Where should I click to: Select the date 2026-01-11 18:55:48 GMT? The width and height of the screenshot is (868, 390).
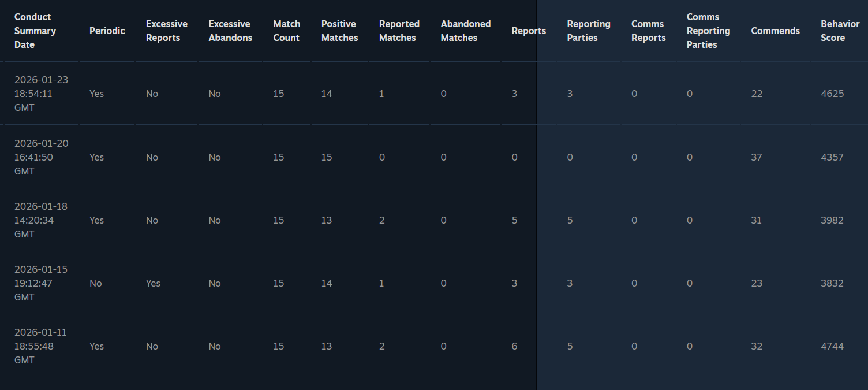click(41, 346)
